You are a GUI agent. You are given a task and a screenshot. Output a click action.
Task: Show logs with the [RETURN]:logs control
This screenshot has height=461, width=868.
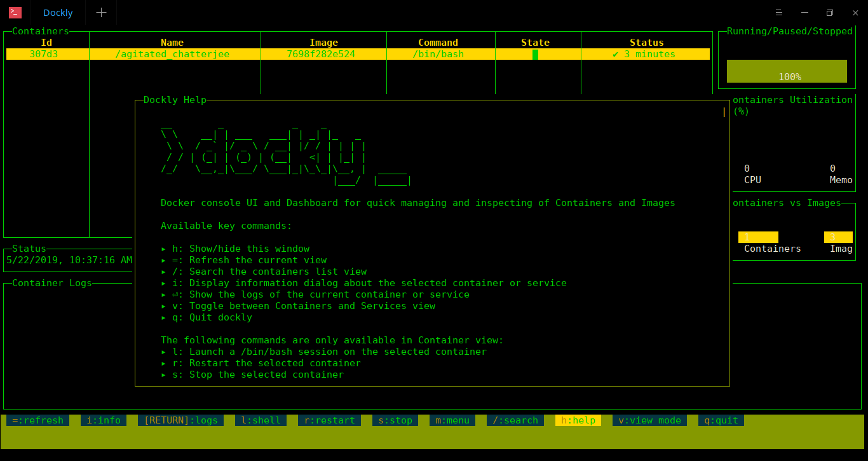(x=181, y=420)
